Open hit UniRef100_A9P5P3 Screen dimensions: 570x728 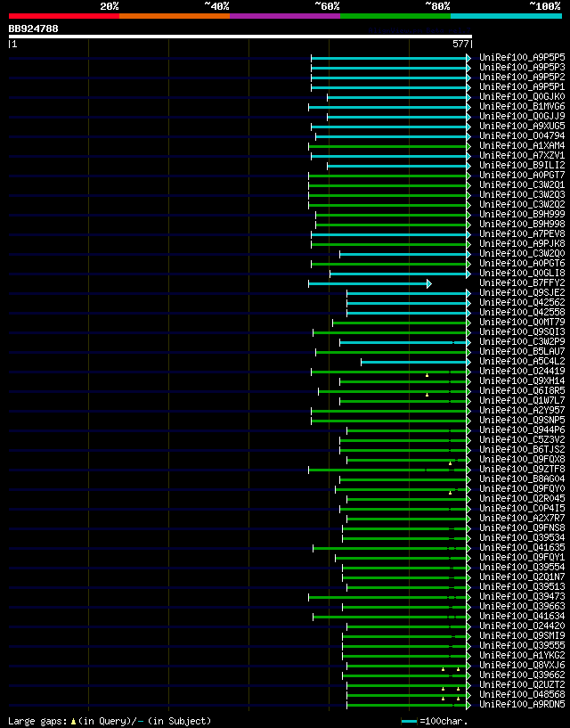(522, 68)
